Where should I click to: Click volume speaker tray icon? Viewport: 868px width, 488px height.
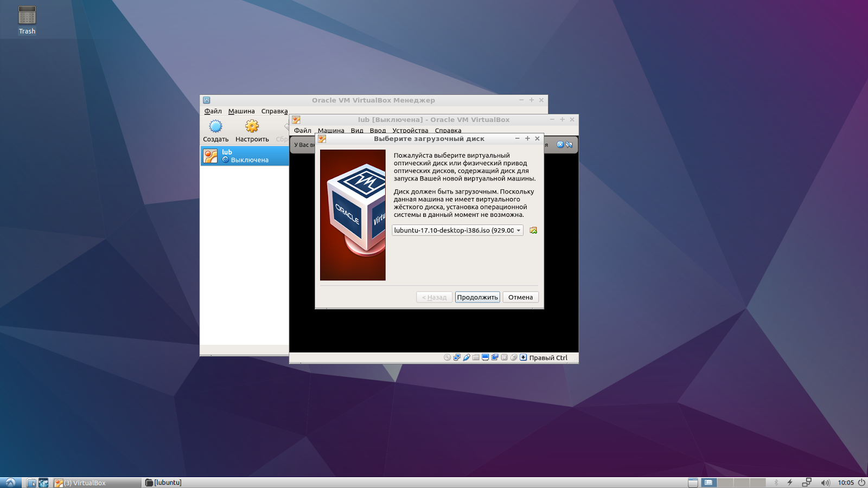click(825, 483)
